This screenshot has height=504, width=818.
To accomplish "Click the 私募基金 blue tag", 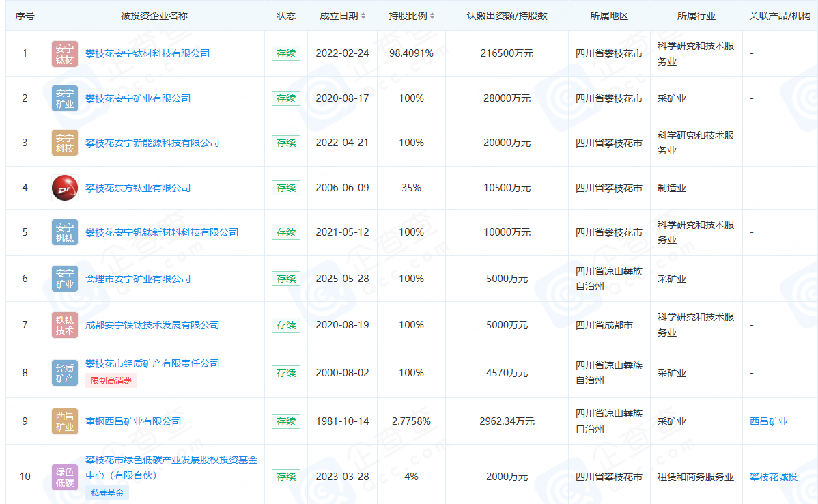I will point(107,492).
